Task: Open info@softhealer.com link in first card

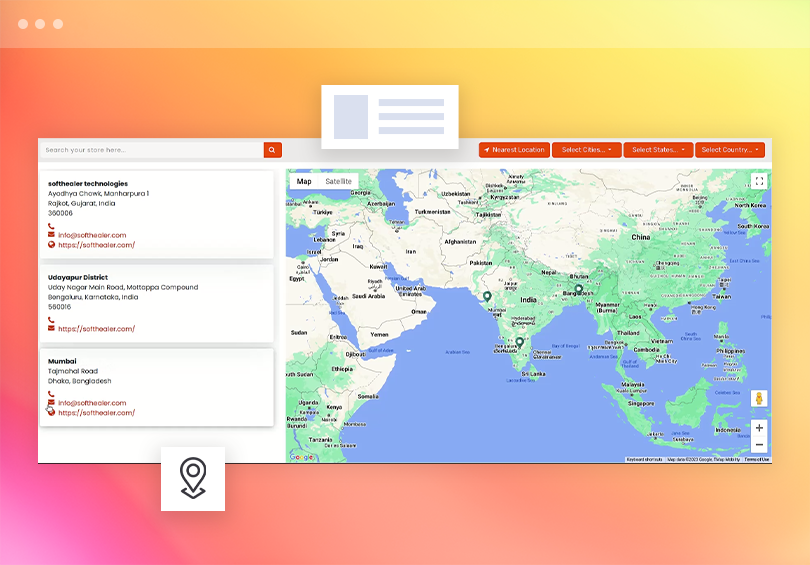Action: click(x=92, y=235)
